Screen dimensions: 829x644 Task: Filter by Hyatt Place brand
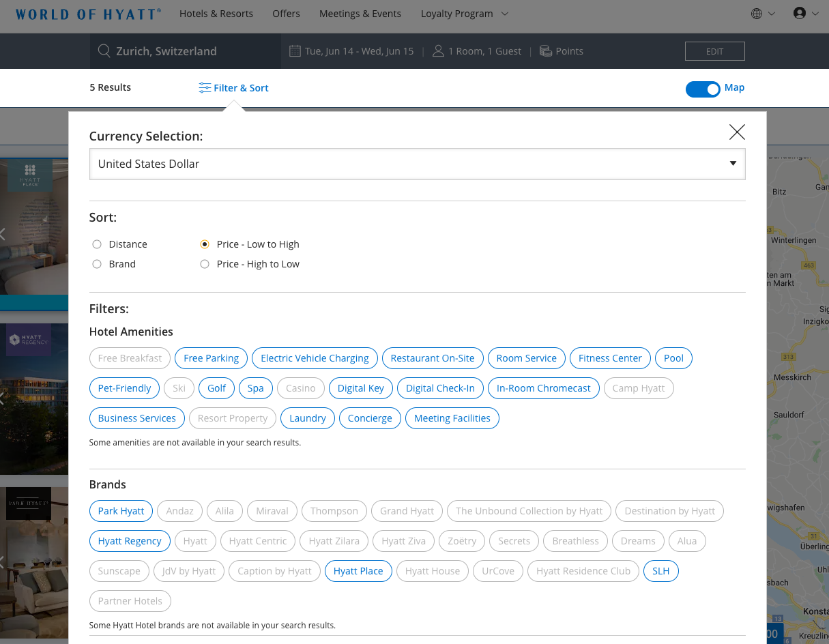358,571
